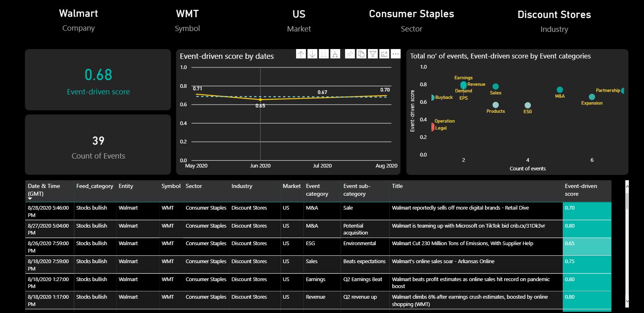The image size is (644, 313).
Task: Click the Discount Stores Industry header card
Action: pyautogui.click(x=554, y=21)
